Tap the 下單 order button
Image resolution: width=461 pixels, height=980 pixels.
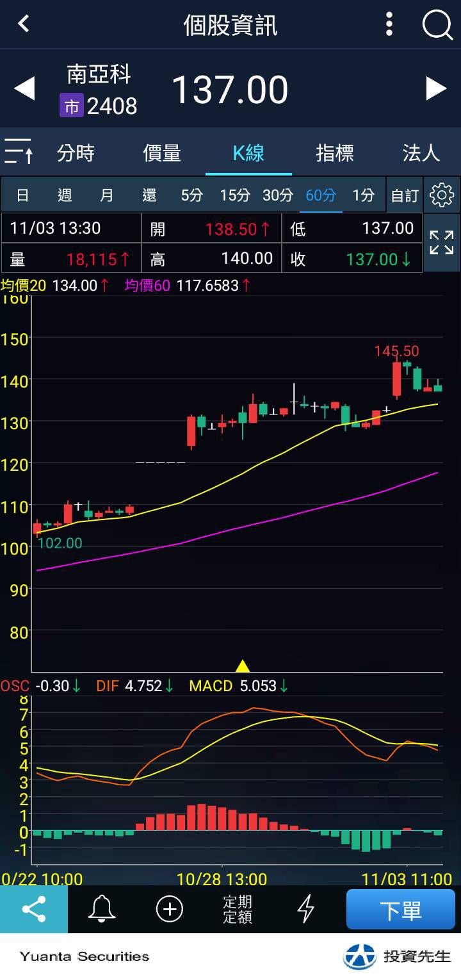(x=401, y=909)
